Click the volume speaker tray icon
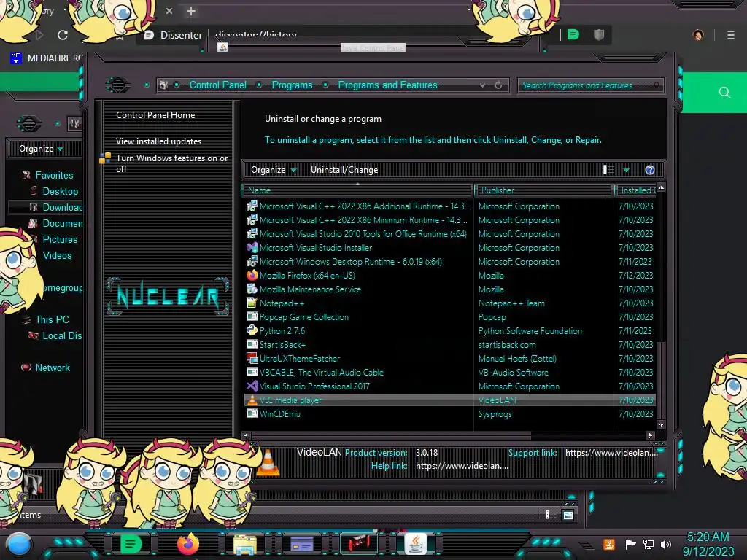 click(667, 544)
